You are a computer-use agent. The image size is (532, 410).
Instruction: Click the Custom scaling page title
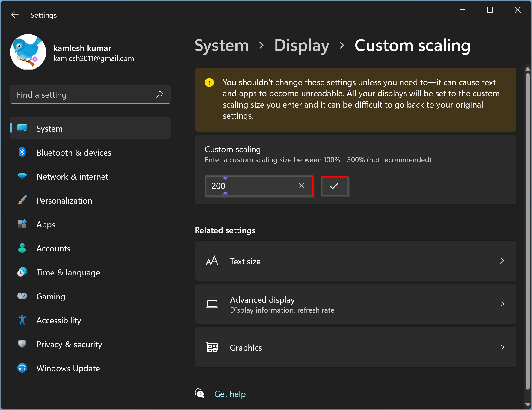point(412,46)
